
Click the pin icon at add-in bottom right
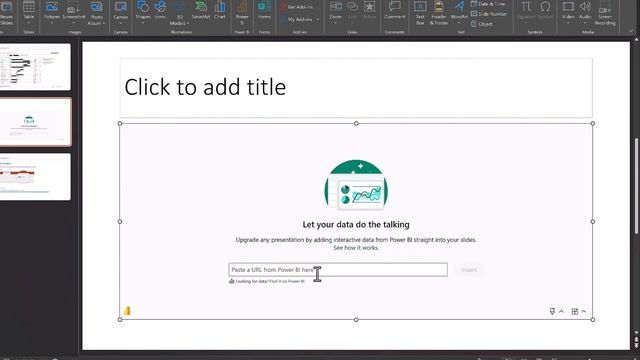pos(552,311)
